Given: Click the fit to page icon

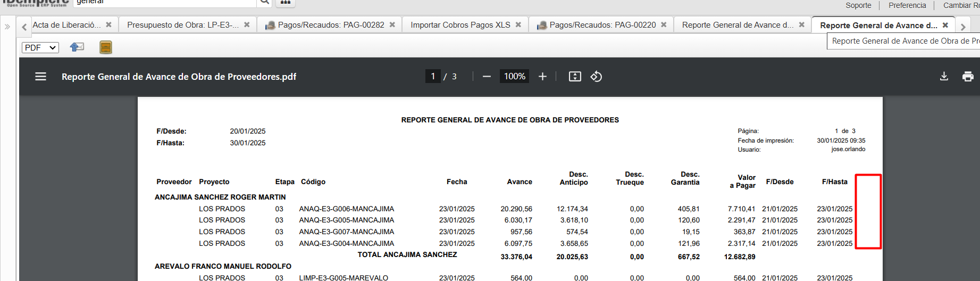Looking at the screenshot, I should pos(575,77).
